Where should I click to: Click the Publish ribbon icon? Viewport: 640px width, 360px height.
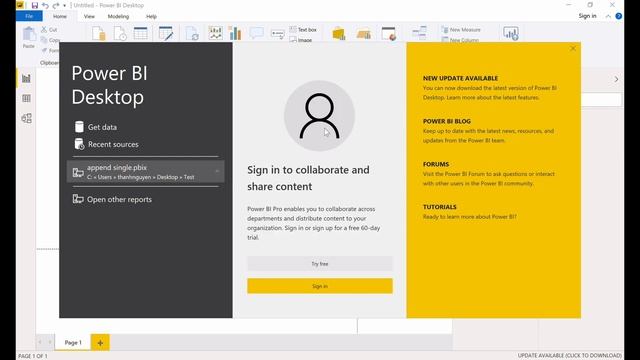coord(511,33)
